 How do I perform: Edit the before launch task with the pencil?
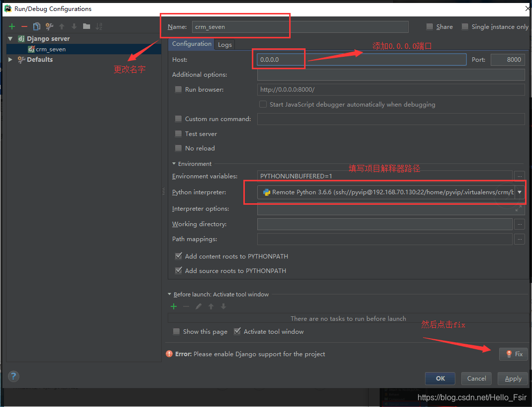[199, 306]
